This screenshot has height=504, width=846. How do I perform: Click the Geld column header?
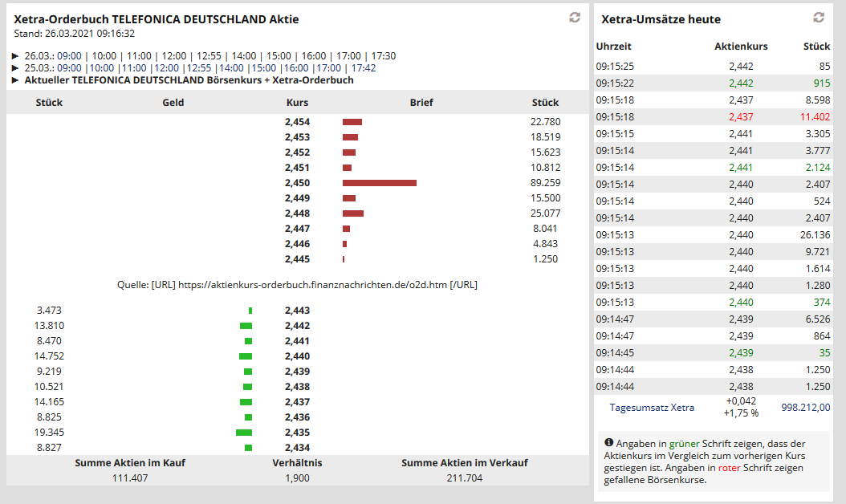coord(172,102)
